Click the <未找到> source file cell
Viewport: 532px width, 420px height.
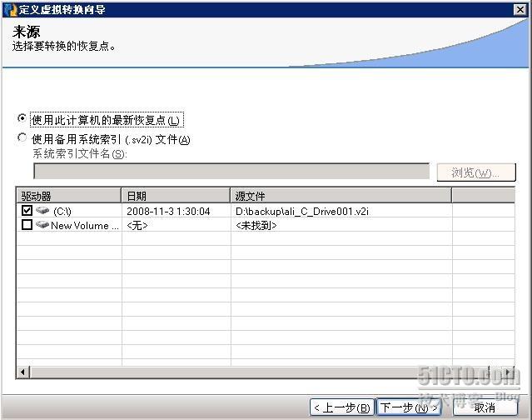256,226
